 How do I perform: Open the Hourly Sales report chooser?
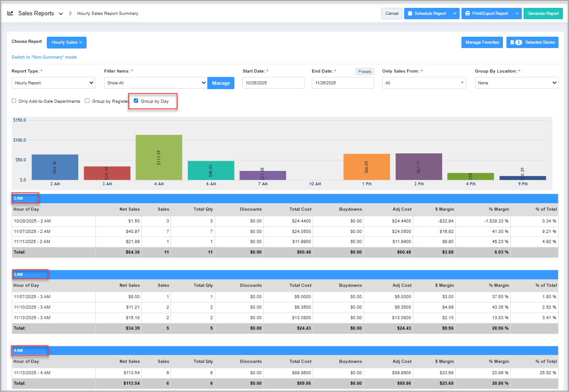point(66,42)
